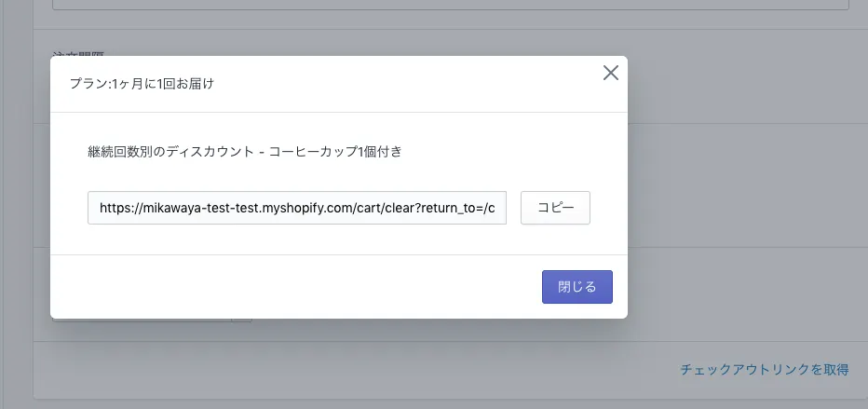Dismiss the modal using its top-right cross

(x=610, y=73)
